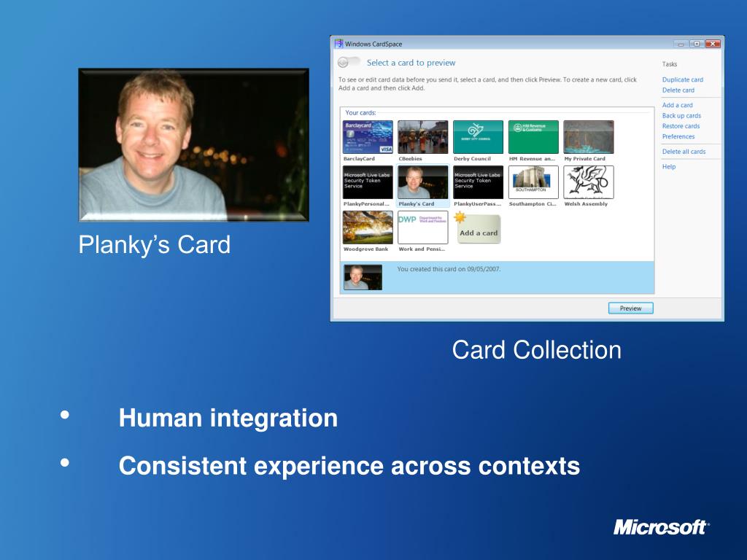
Task: Click Delete card task link
Action: click(x=678, y=90)
